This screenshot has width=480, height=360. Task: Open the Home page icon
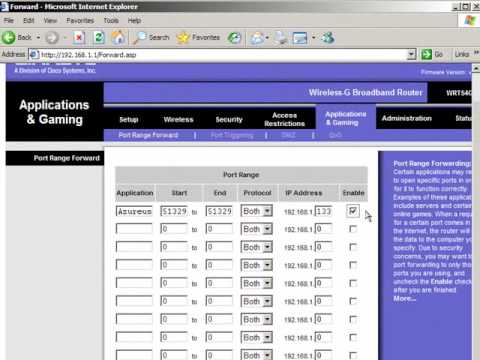(x=118, y=37)
